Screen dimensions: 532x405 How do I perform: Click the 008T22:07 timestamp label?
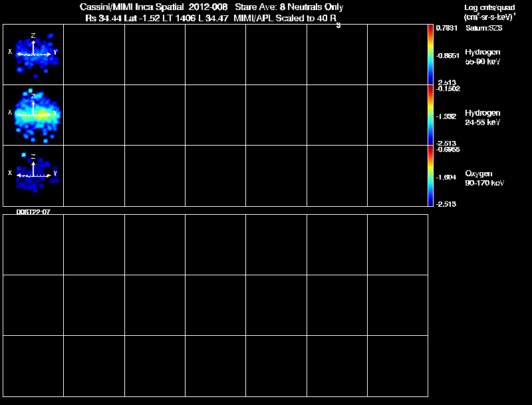click(x=33, y=212)
